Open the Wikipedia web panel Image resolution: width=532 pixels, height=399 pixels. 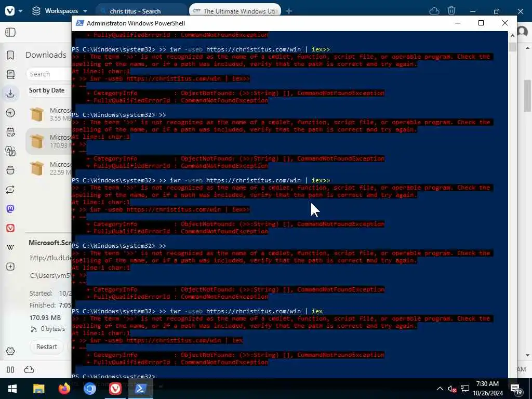point(10,247)
